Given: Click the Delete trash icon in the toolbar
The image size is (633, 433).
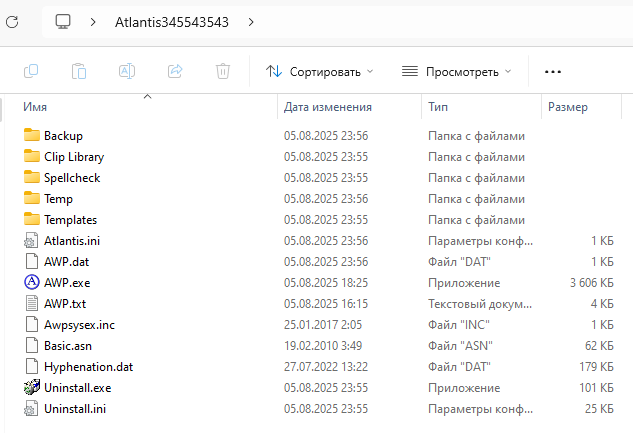Looking at the screenshot, I should coord(223,71).
